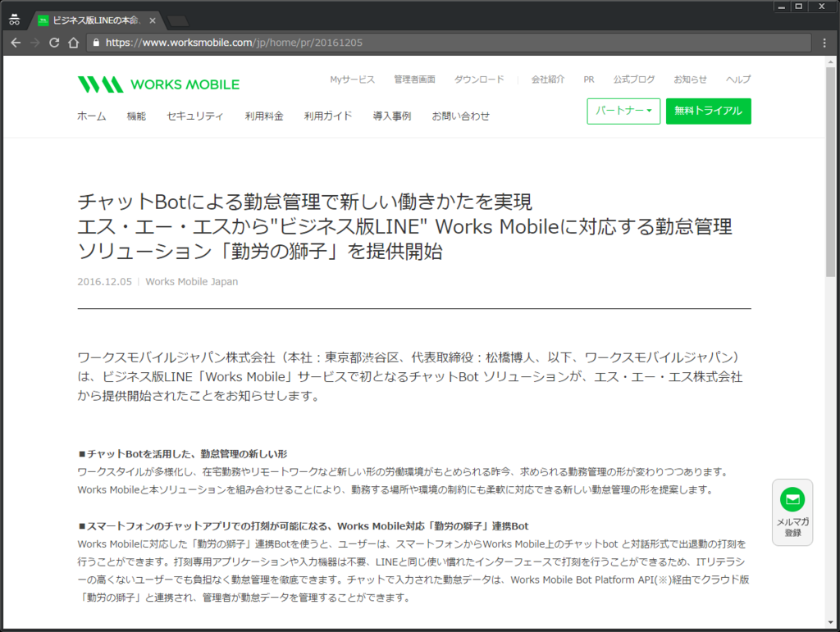The height and width of the screenshot is (632, 840).
Task: Click the date 2016.12.05
Action: pyautogui.click(x=104, y=282)
